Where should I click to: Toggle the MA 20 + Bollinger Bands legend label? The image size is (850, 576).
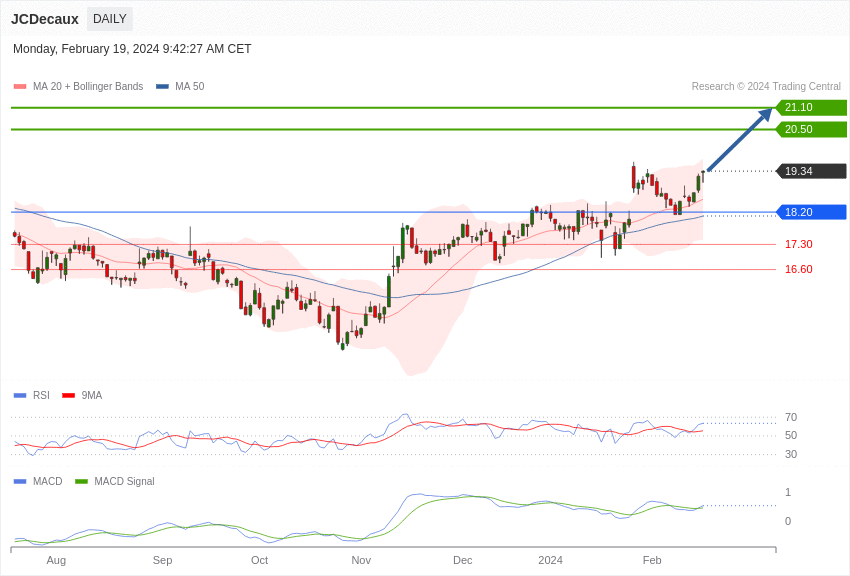[88, 87]
